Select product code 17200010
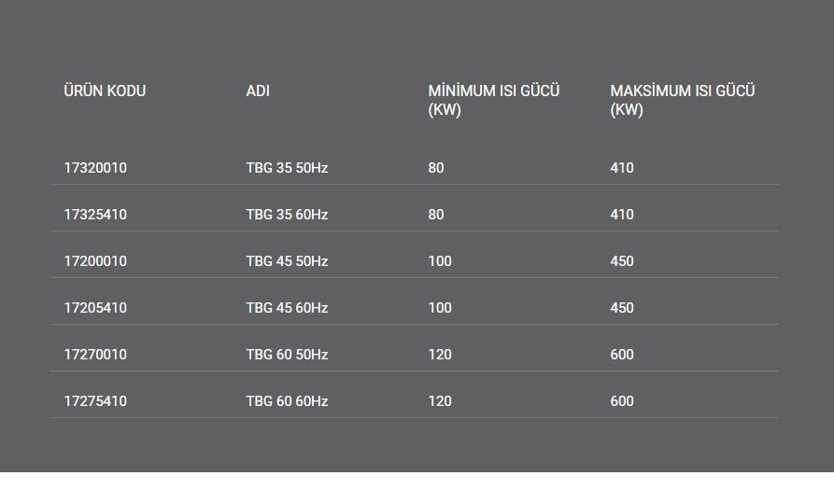The width and height of the screenshot is (834, 504). (x=95, y=261)
